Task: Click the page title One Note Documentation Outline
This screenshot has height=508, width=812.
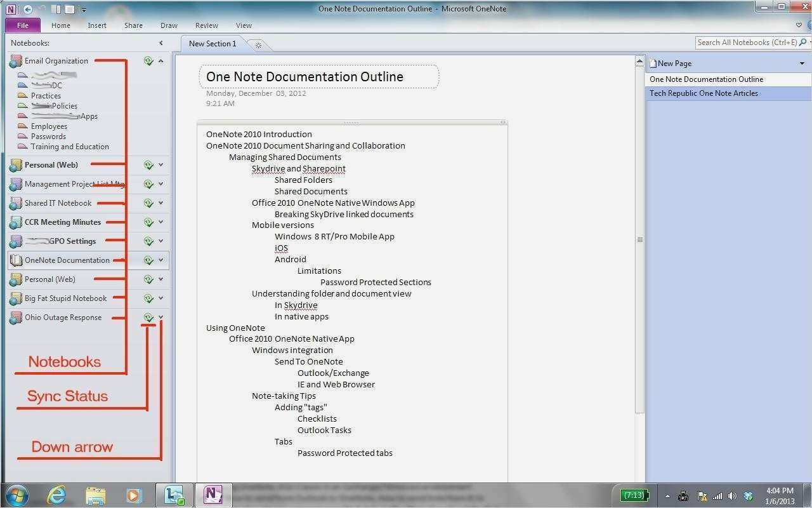Action: click(x=304, y=77)
